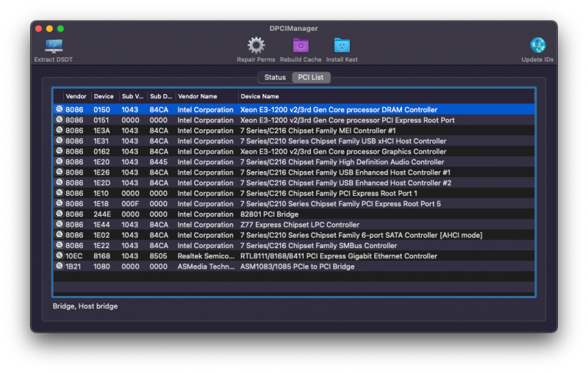The height and width of the screenshot is (373, 588).
Task: Switch to the Status tab
Action: (275, 77)
